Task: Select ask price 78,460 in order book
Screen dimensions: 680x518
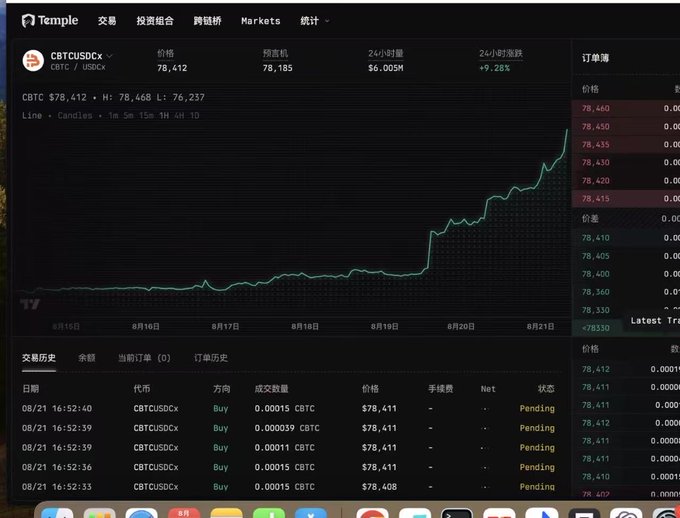Action: click(x=595, y=108)
